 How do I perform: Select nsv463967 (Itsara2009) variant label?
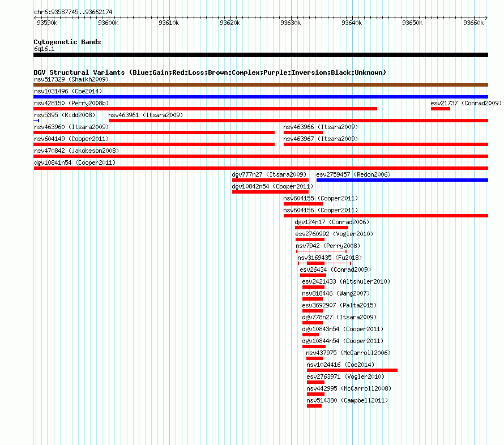(x=321, y=139)
